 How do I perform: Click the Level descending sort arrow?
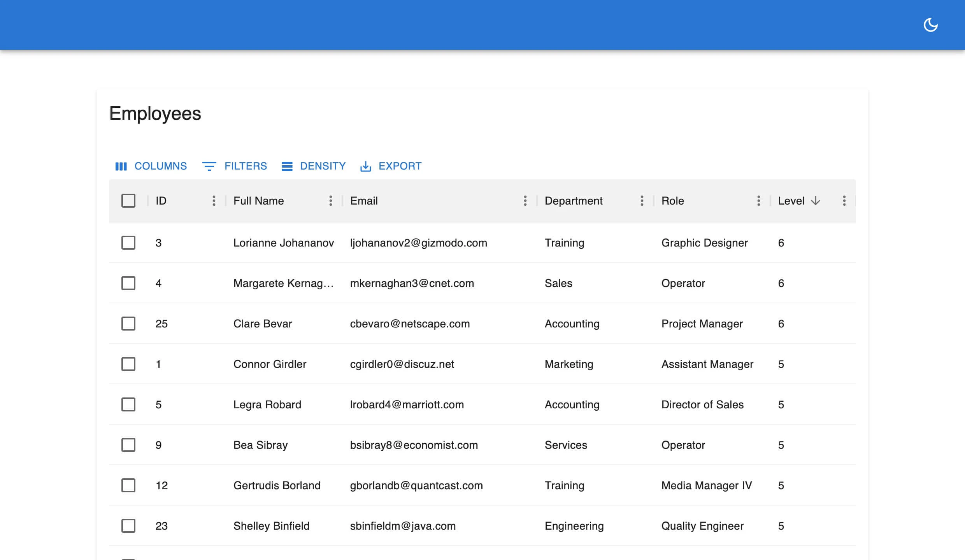tap(815, 201)
